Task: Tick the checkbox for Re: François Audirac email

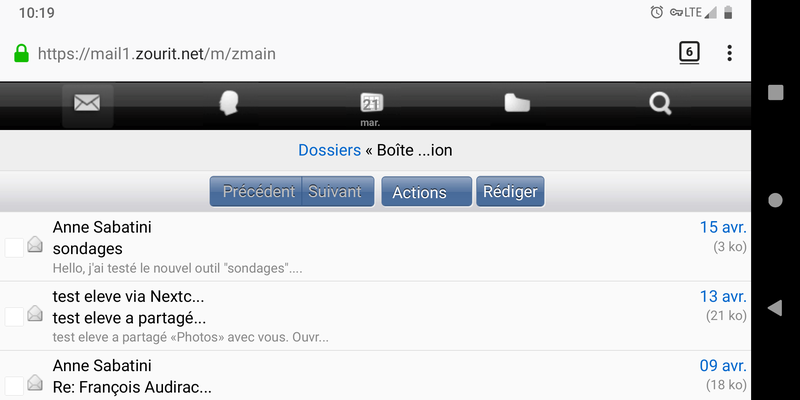Action: tap(14, 386)
